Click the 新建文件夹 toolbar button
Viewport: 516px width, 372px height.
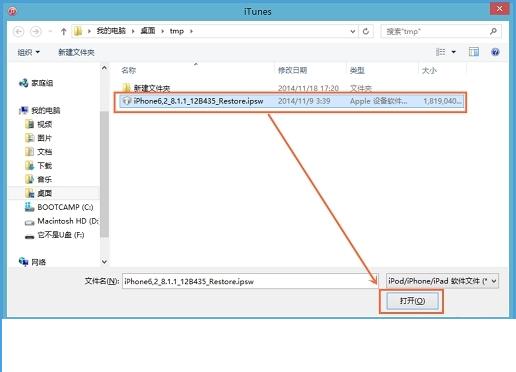pyautogui.click(x=76, y=52)
